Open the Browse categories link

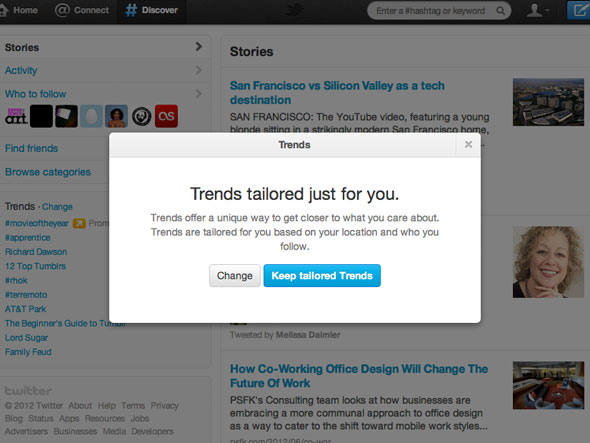48,172
